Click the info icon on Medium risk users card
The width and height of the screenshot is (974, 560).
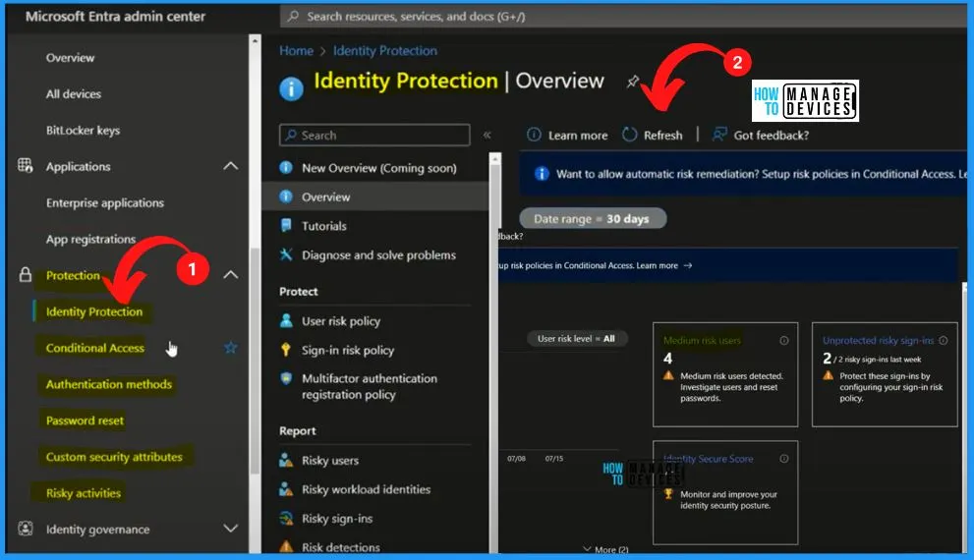[784, 340]
